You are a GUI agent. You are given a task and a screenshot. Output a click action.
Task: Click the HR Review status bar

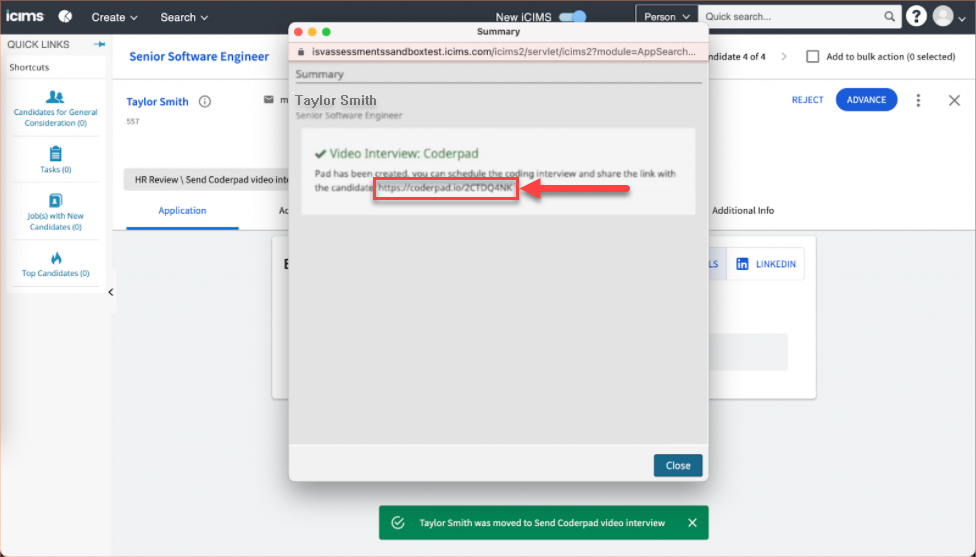(x=207, y=179)
